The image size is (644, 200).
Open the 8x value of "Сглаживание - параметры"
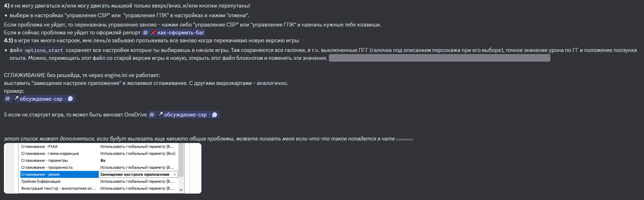[103, 161]
